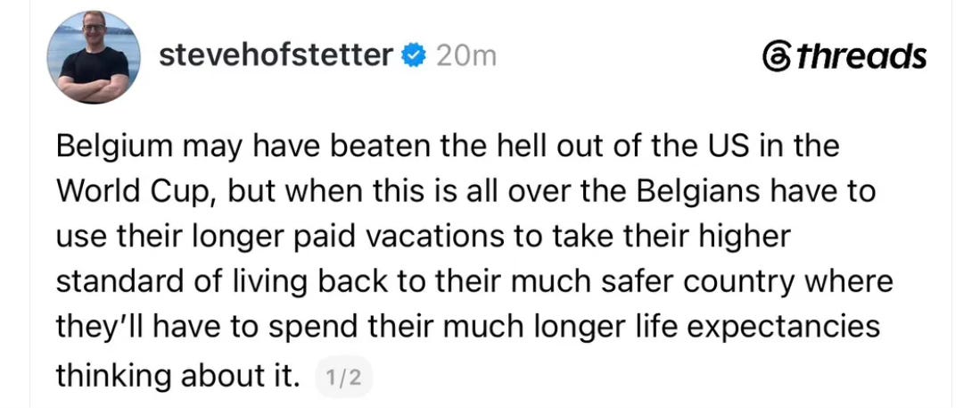Click the blue verified badge
The height and width of the screenshot is (408, 980).
(413, 56)
